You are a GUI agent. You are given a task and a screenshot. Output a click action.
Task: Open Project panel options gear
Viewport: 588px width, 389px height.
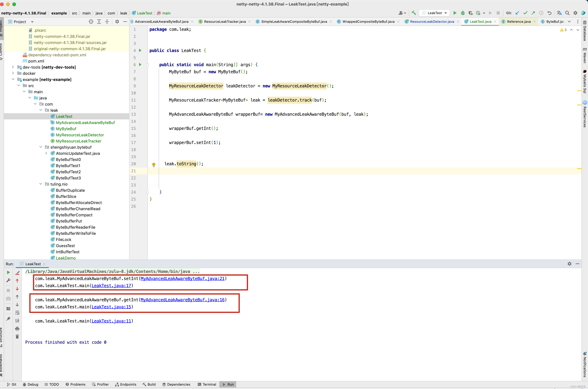pyautogui.click(x=117, y=22)
